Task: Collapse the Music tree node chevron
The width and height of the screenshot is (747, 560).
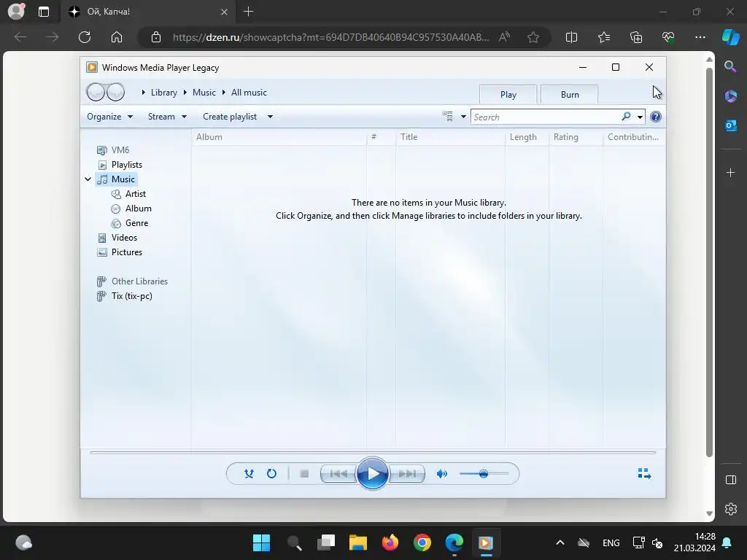Action: pos(88,179)
